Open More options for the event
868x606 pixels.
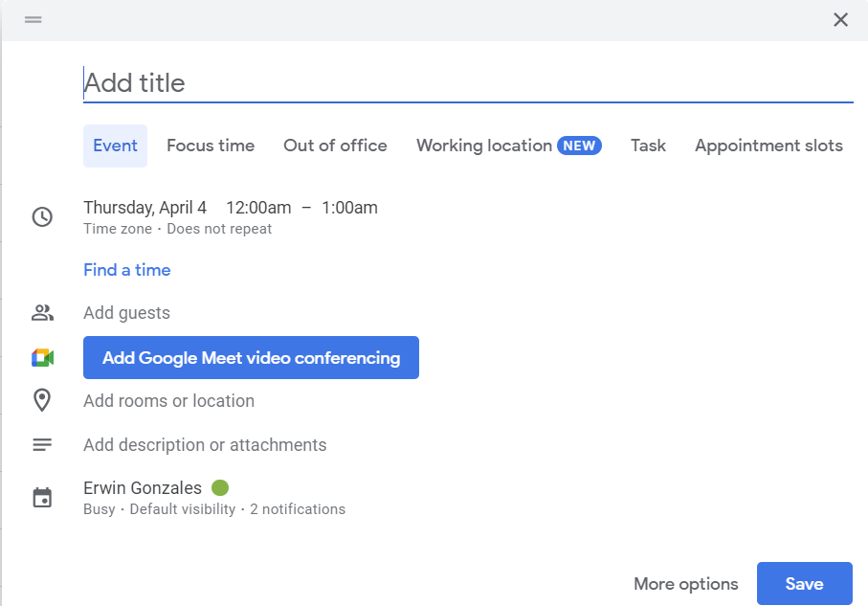coord(686,584)
